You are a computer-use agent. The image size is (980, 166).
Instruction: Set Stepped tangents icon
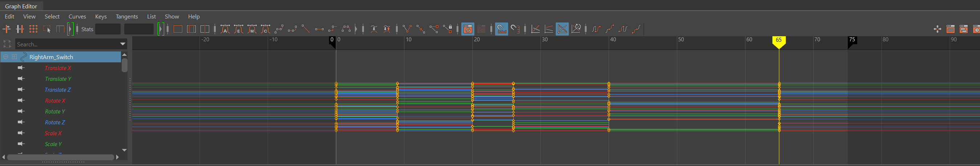(319, 29)
